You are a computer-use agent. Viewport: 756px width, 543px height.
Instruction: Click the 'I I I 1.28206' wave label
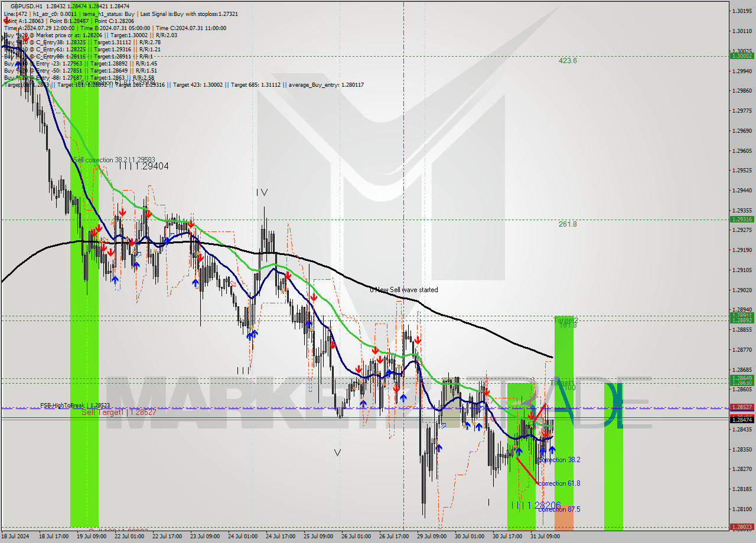coord(536,506)
